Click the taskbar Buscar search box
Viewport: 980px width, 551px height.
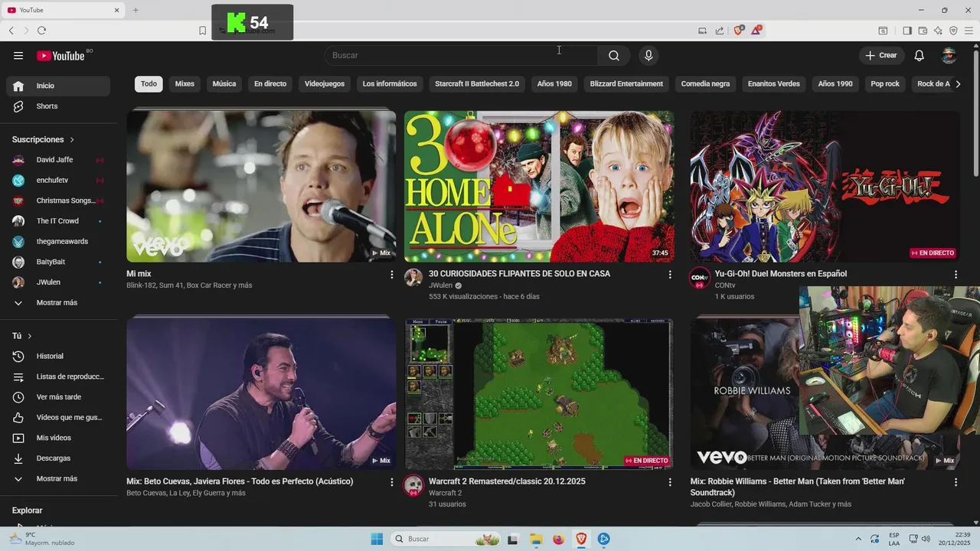click(446, 539)
